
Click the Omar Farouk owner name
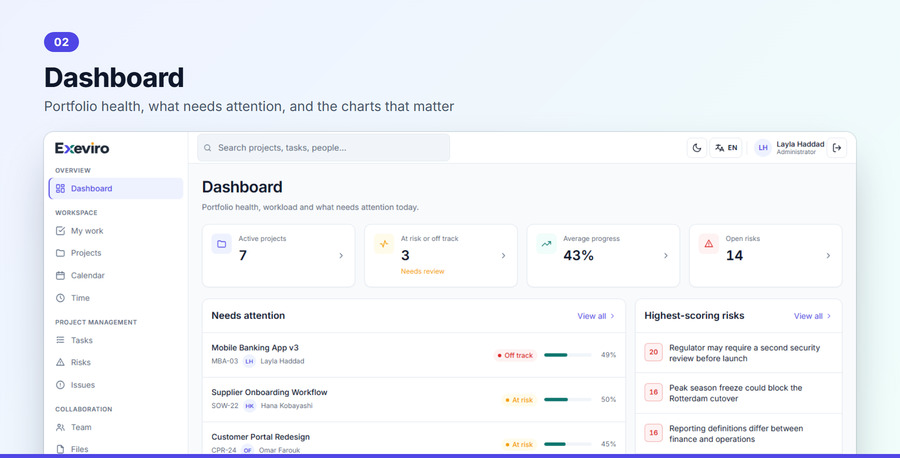[280, 451]
